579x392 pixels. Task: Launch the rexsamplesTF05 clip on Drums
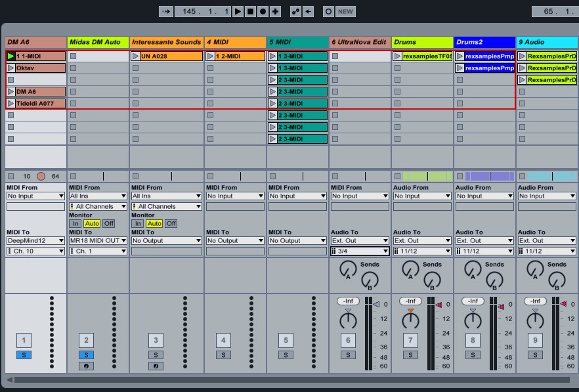tap(397, 56)
